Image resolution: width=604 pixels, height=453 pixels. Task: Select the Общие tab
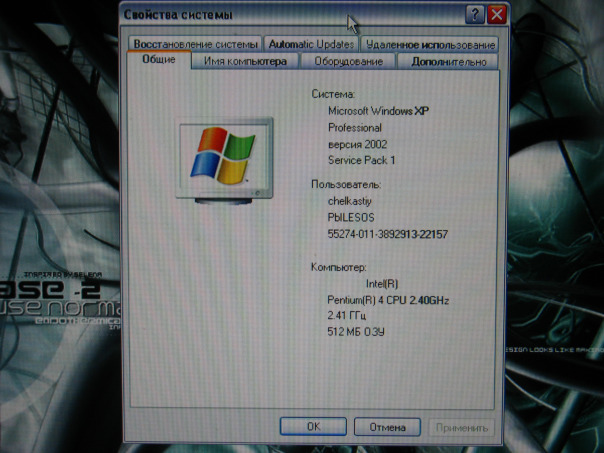tap(159, 60)
